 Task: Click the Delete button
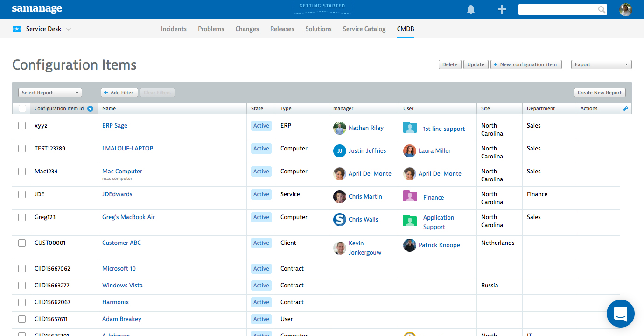[x=450, y=64]
